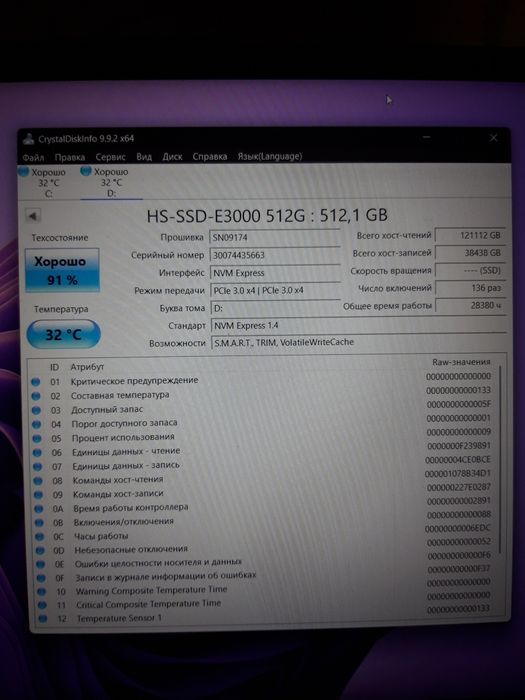Select the row Доступный запас
Viewport: 525px width, 700px height.
262,408
